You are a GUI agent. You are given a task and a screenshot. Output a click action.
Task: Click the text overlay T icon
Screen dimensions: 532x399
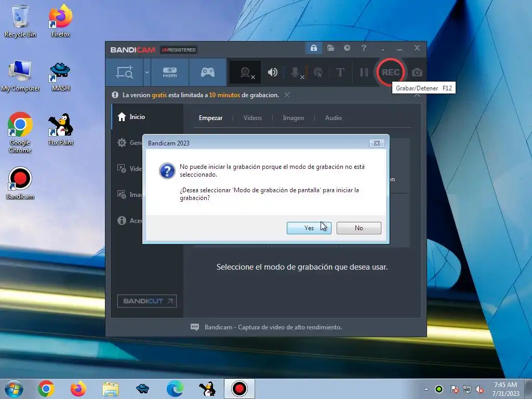340,72
